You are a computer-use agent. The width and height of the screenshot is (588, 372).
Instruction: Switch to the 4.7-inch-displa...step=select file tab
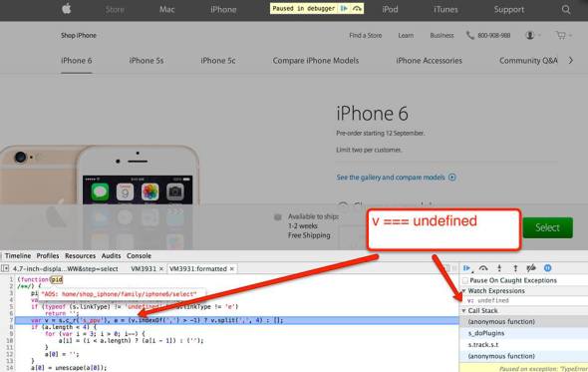(66, 268)
